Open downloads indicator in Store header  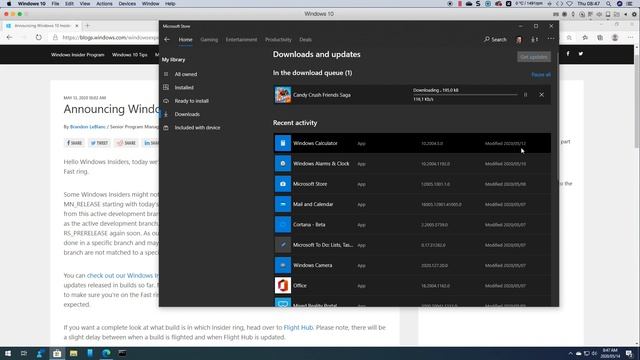(534, 40)
